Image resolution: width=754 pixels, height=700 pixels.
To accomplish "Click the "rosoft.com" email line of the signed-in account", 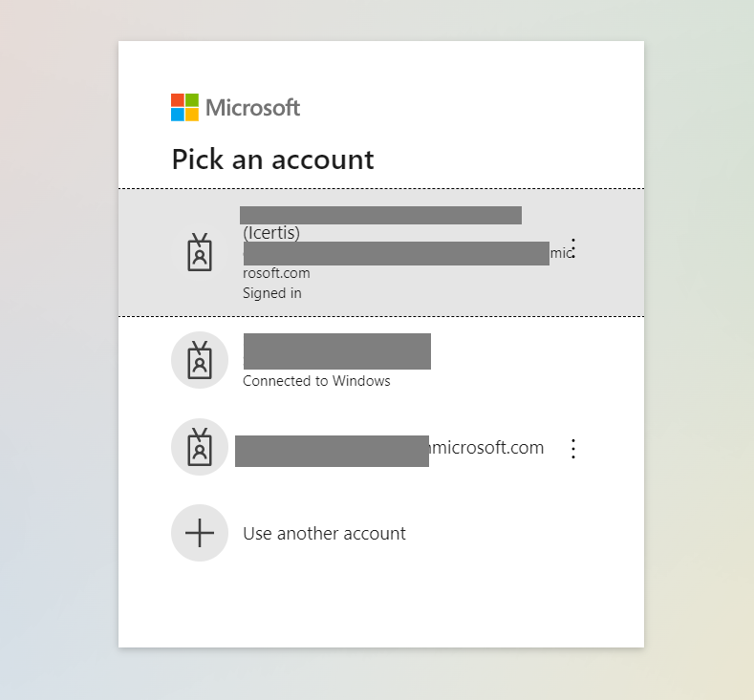I will coord(276,273).
